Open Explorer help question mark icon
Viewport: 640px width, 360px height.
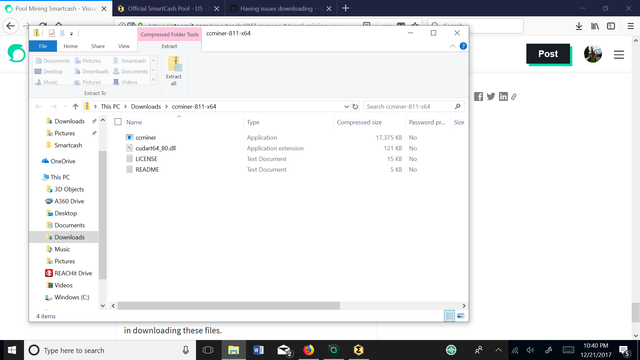pyautogui.click(x=463, y=46)
